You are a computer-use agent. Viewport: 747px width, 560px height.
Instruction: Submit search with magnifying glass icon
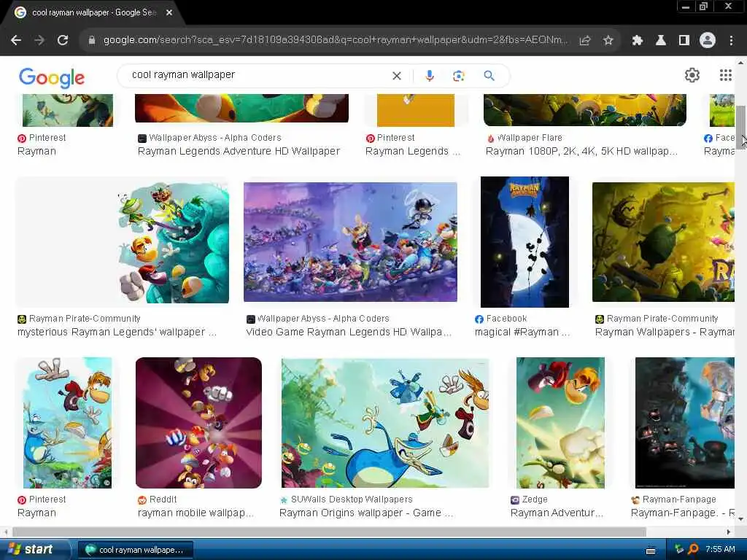pos(489,76)
